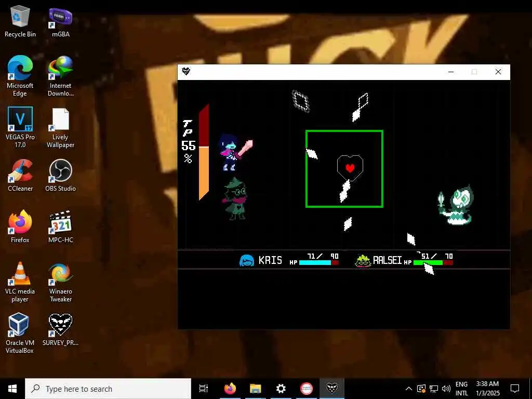This screenshot has width=532, height=399.
Task: Select the Microsoft Edge desktop shortcut
Action: coord(20,76)
